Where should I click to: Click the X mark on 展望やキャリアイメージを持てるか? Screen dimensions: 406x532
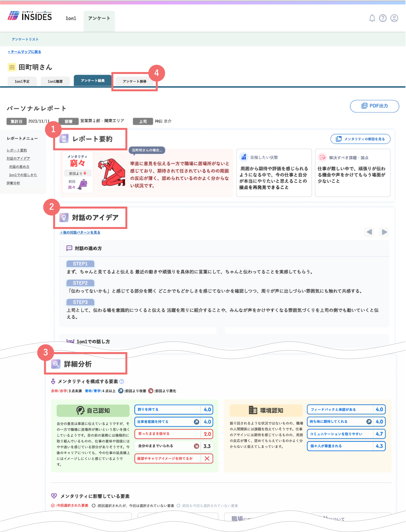(207, 459)
